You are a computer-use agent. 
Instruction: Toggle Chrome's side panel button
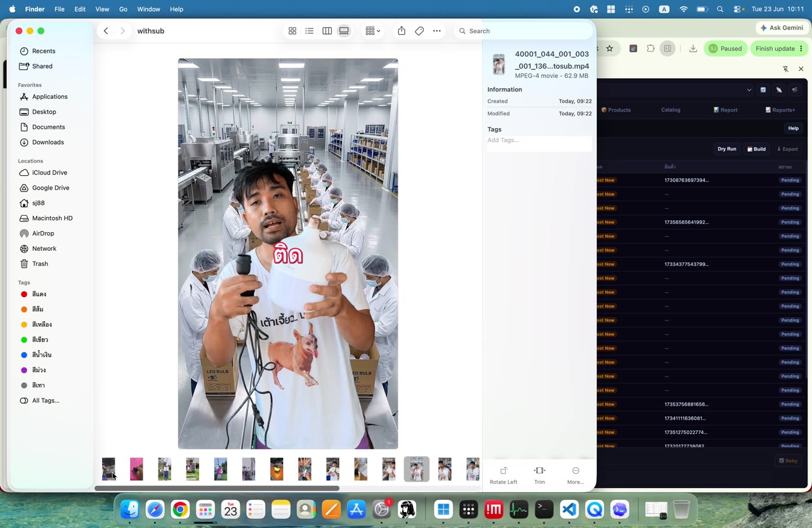pos(667,48)
